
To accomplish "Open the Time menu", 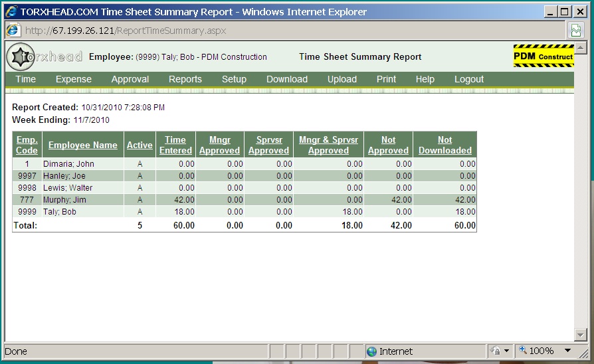I will [26, 79].
